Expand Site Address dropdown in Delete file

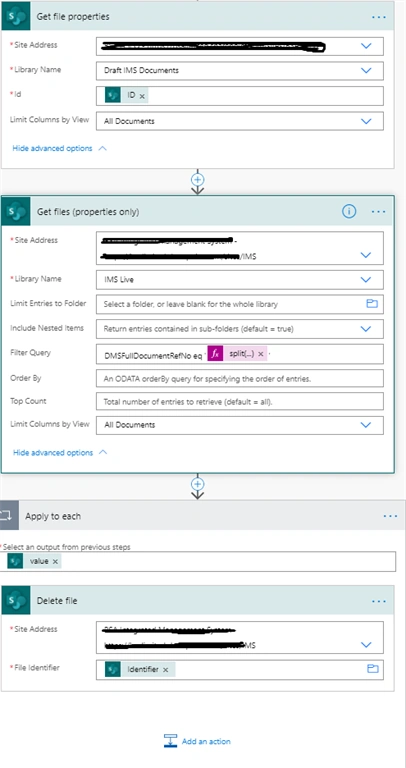pyautogui.click(x=365, y=645)
